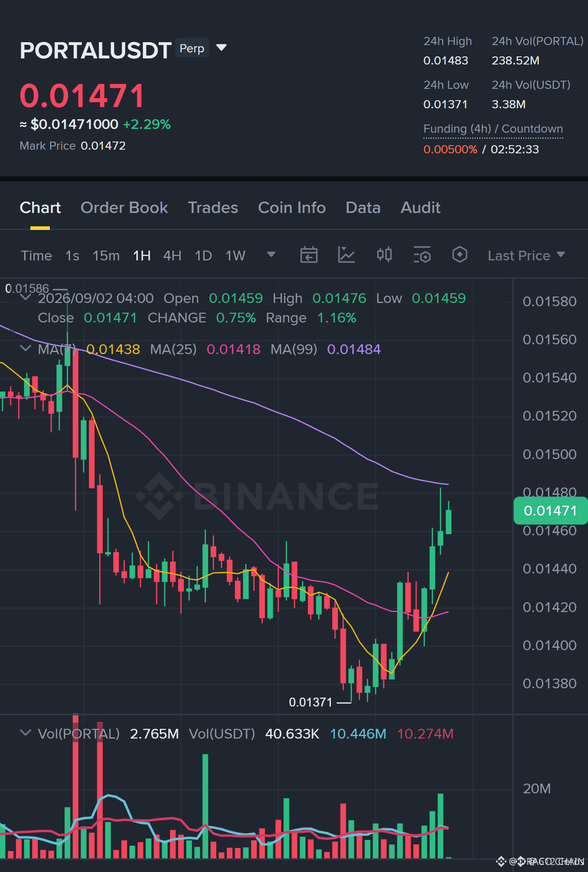Collapse the MA indicator legend chevron
This screenshot has width=588, height=872.
(x=26, y=348)
